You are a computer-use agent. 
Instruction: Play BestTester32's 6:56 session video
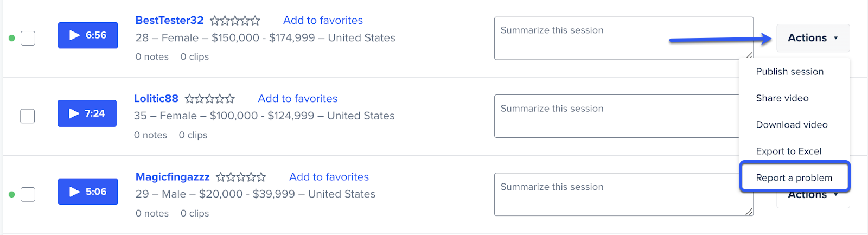88,35
